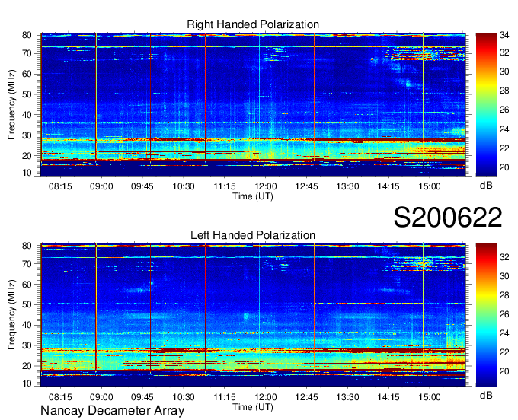This screenshot has width=518, height=420.
Task: Click the Right Handed plot's color scale bar
Action: point(486,104)
